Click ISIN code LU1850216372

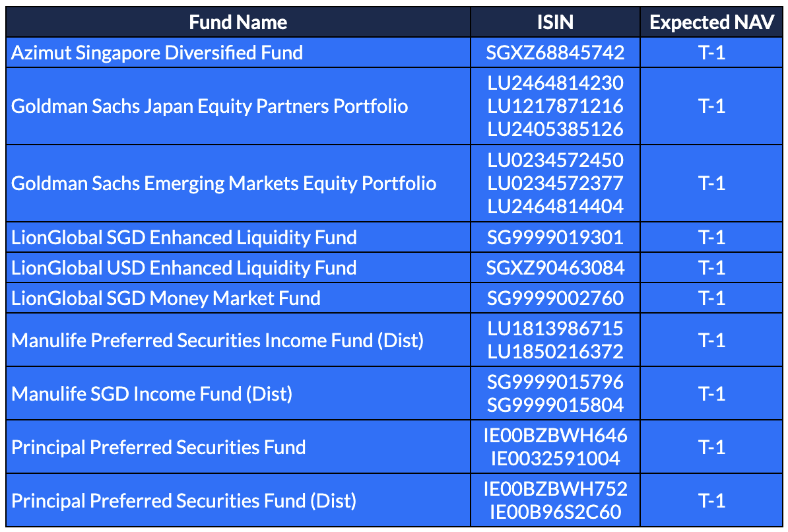pos(555,351)
